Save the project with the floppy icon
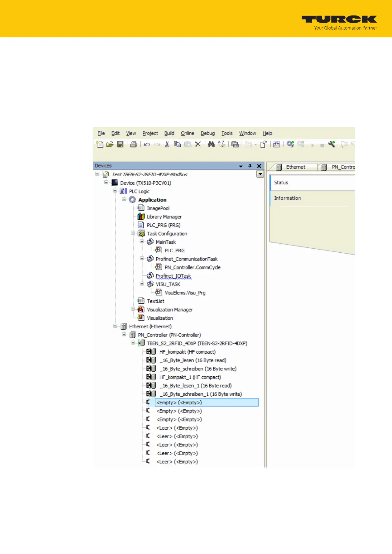392x554 pixels. (120, 144)
